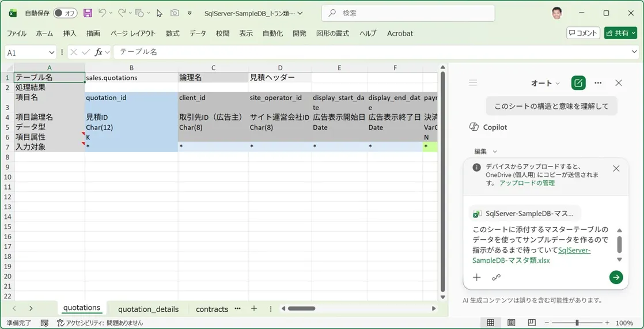Open the アップロードの管理 link
644x329 pixels.
point(527,183)
